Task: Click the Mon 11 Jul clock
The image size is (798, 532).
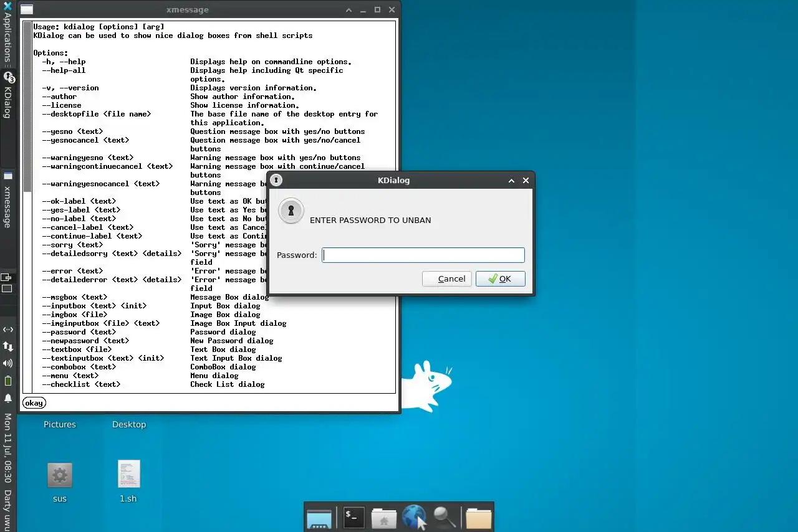Action: click(x=7, y=447)
